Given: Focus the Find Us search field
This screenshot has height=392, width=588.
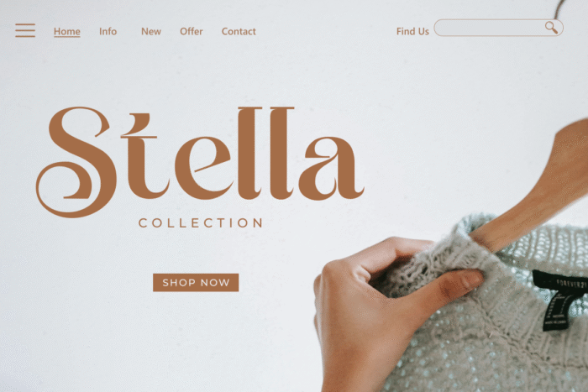Looking at the screenshot, I should (x=498, y=28).
